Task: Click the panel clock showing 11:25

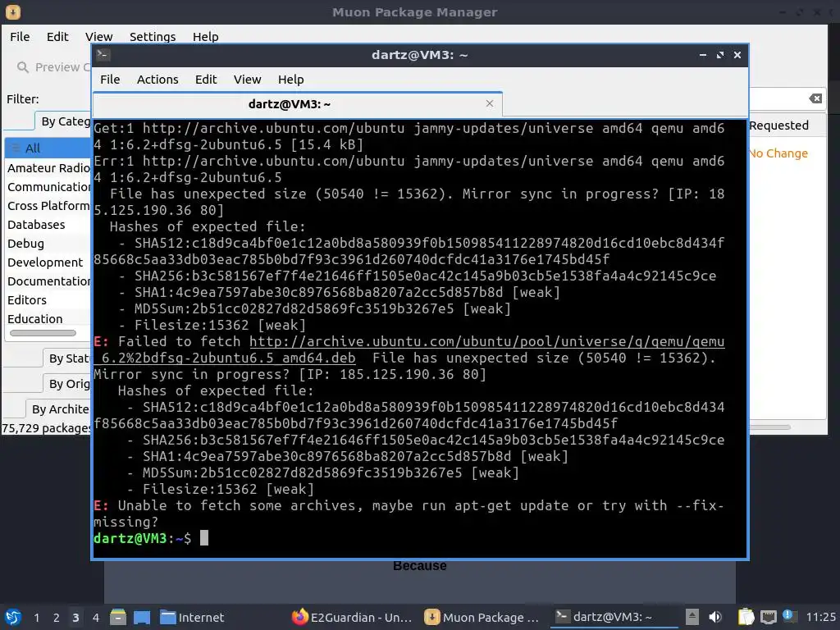Action: point(820,617)
